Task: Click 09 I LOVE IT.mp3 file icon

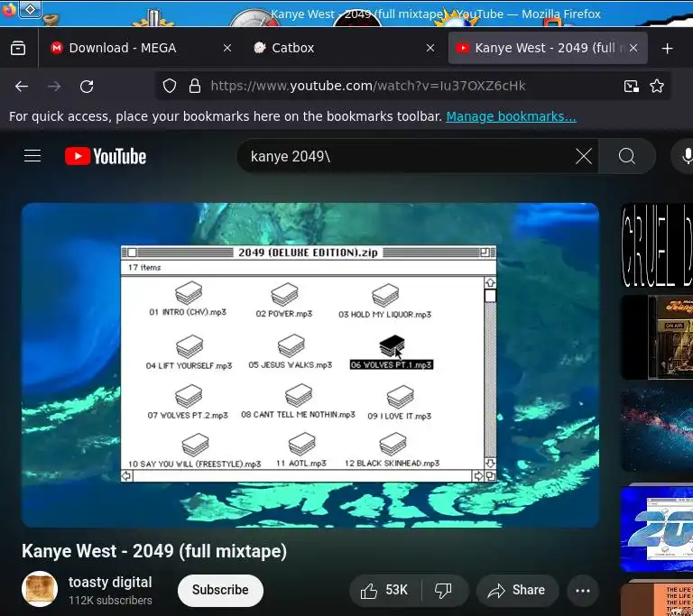Action: pyautogui.click(x=401, y=397)
